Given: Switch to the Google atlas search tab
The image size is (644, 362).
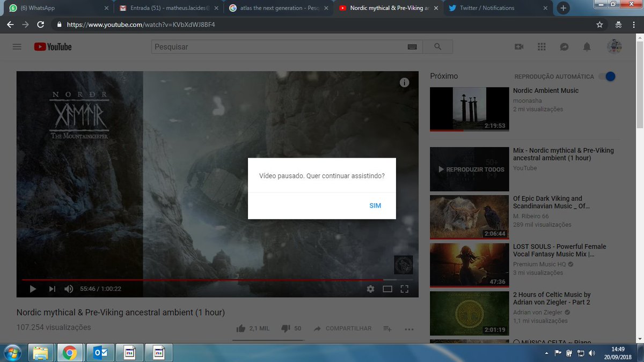Looking at the screenshot, I should tap(278, 8).
